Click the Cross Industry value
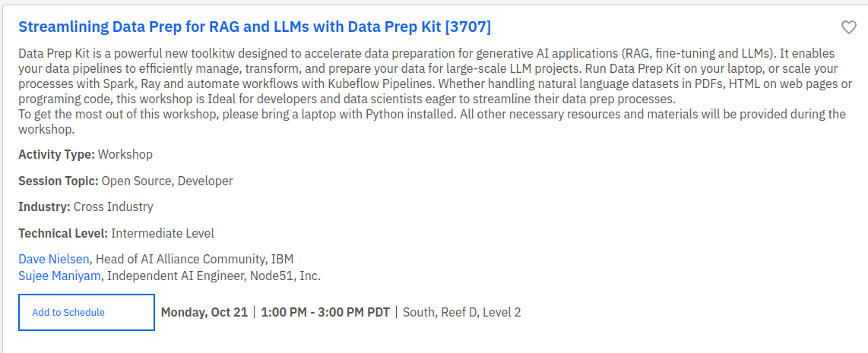 113,206
